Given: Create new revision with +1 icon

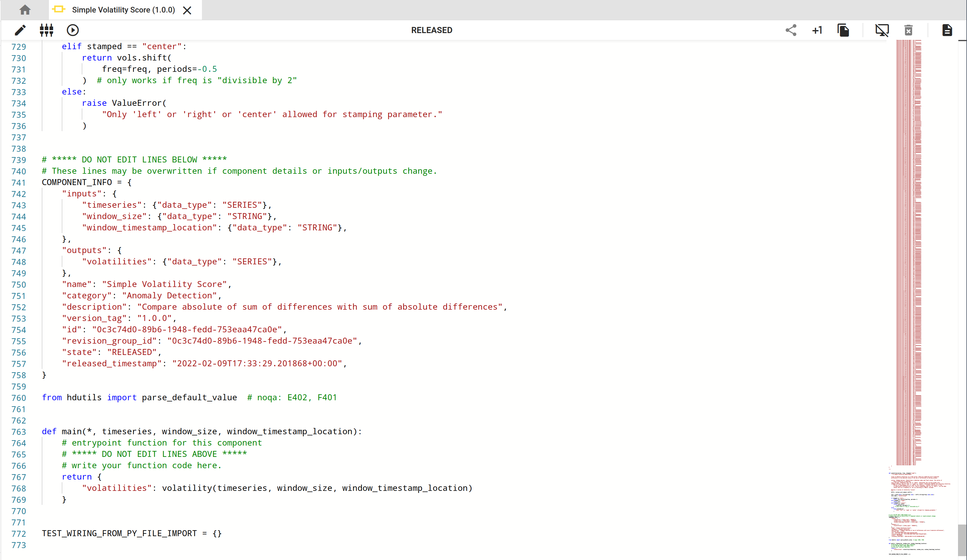Looking at the screenshot, I should click(x=817, y=30).
